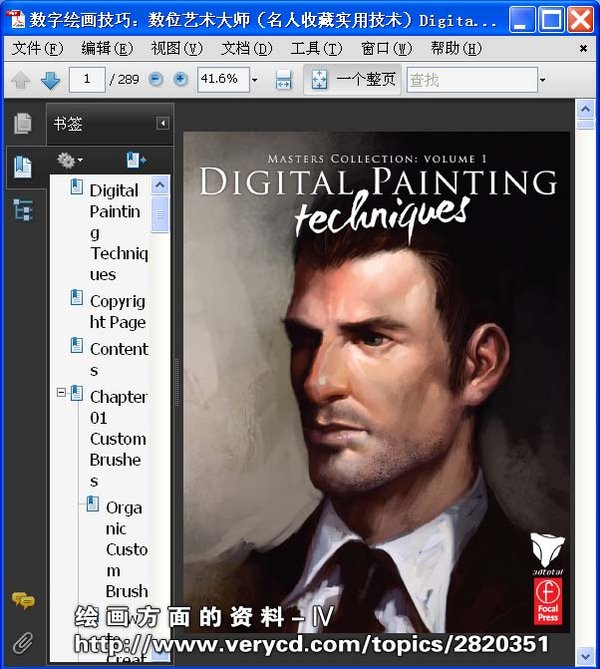This screenshot has height=669, width=600.
Task: Open the find options dropdown arrow
Action: point(542,80)
